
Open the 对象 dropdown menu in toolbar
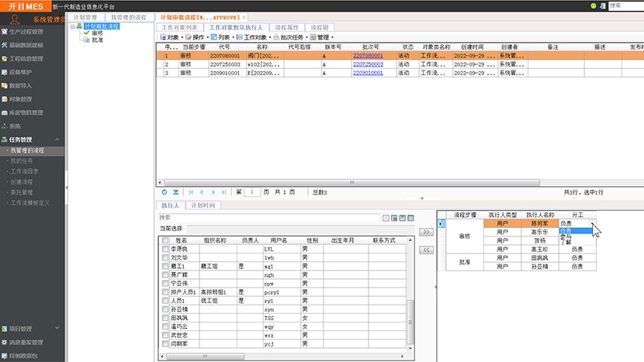click(172, 36)
